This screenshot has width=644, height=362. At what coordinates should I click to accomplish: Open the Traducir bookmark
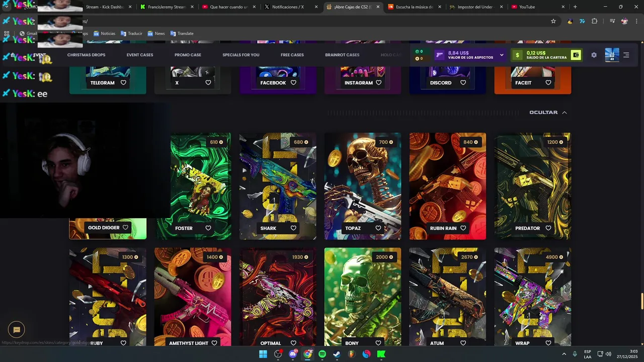131,33
